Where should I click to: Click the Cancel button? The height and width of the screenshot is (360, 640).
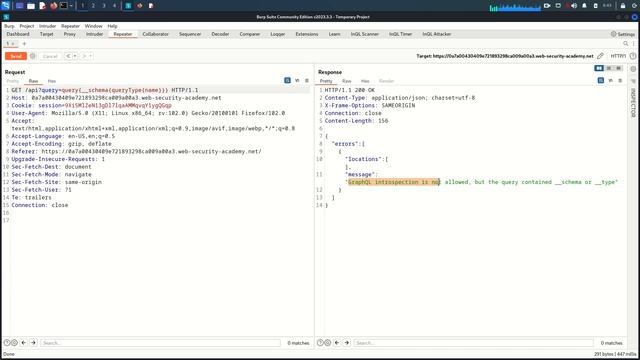coord(50,56)
